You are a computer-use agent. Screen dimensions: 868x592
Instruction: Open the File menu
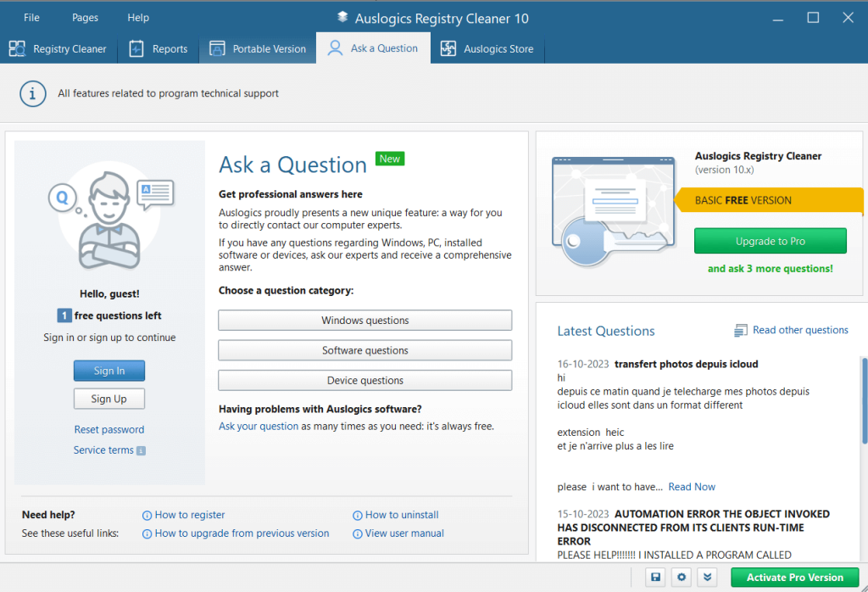pyautogui.click(x=31, y=18)
